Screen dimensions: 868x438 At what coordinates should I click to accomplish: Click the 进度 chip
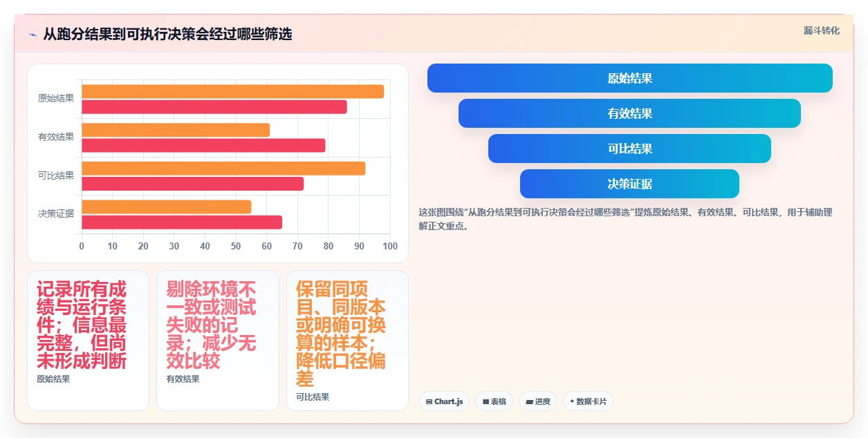[x=538, y=401]
